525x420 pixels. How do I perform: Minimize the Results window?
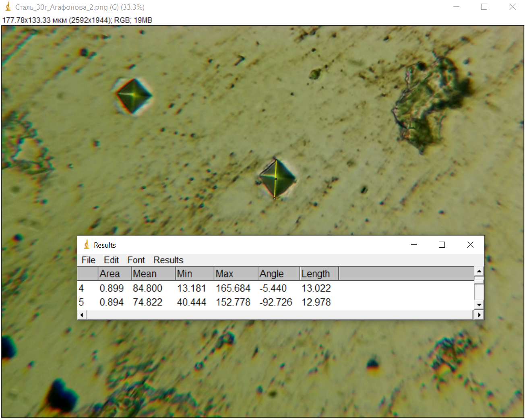414,245
